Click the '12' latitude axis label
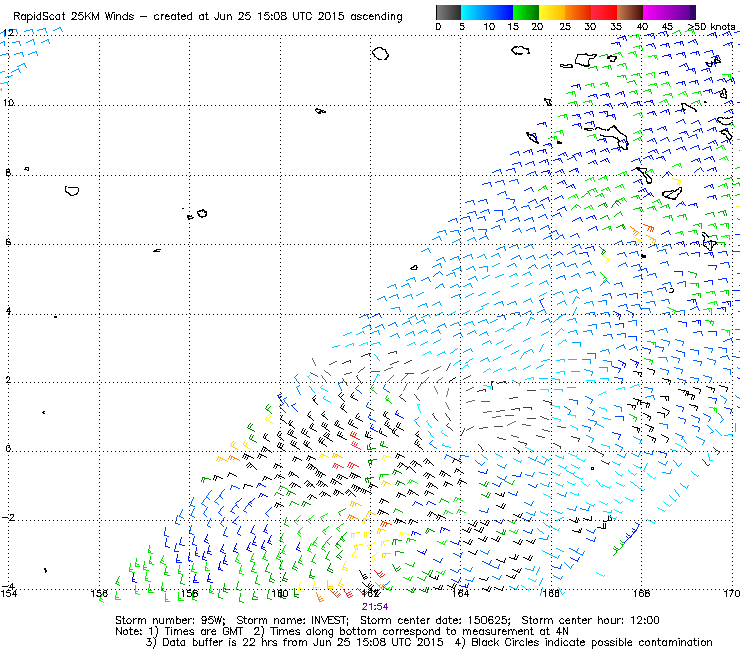 click(8, 32)
